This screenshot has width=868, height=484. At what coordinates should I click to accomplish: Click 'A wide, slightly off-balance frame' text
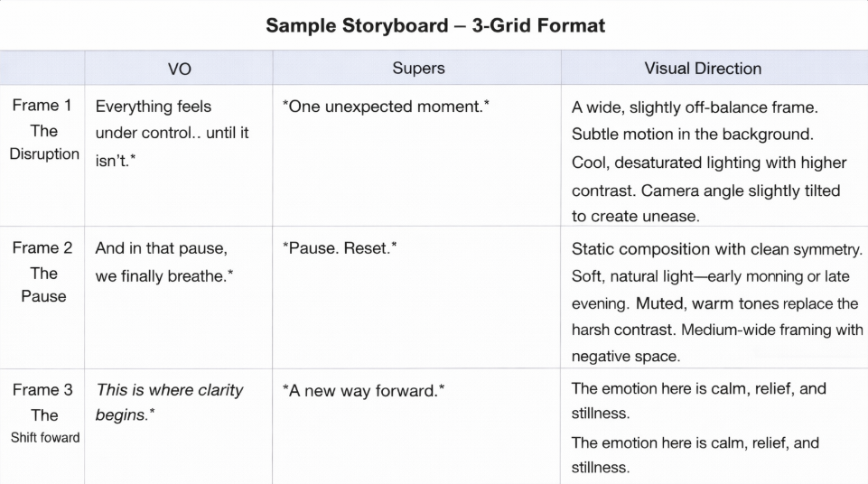[x=695, y=107]
